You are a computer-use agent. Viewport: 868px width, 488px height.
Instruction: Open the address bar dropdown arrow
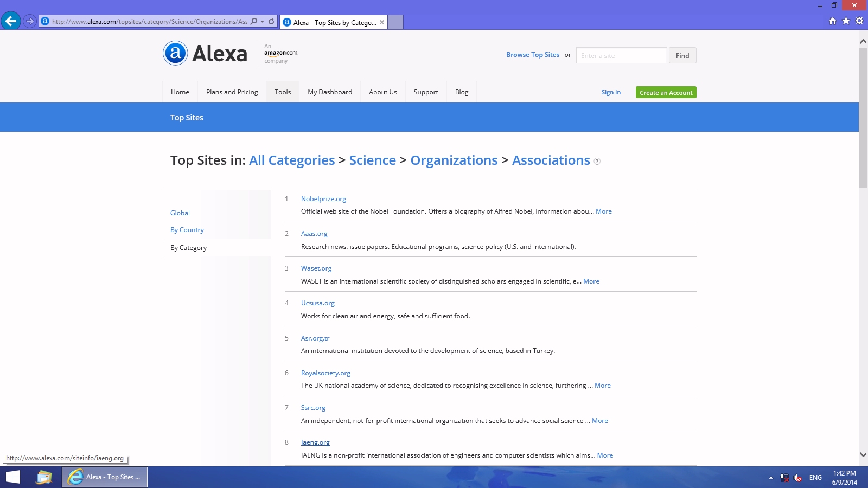click(263, 22)
